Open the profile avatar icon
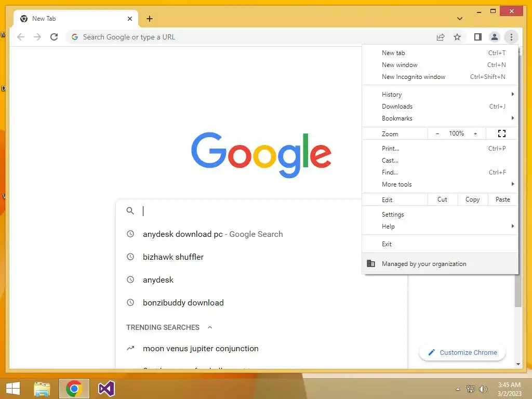 click(495, 37)
